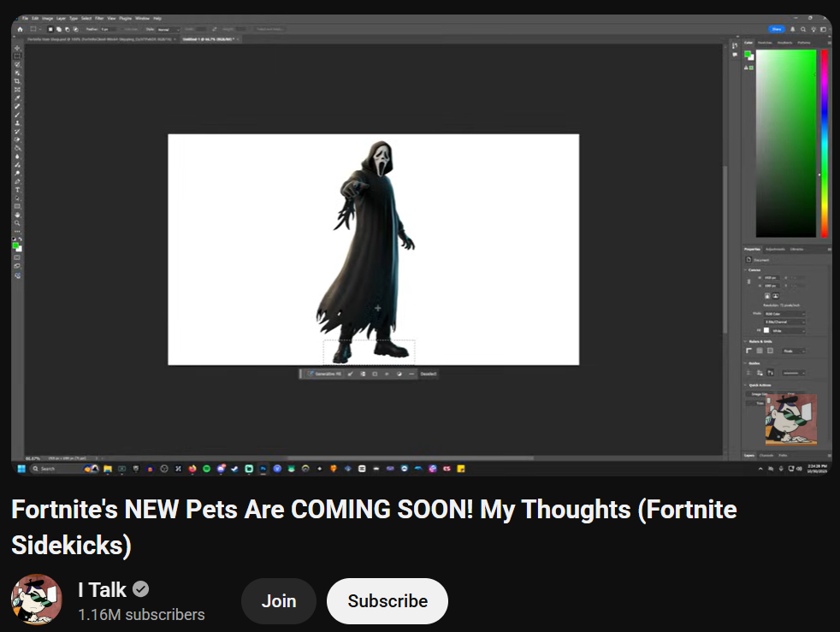840x632 pixels.
Task: Open the Filter menu
Action: click(99, 18)
